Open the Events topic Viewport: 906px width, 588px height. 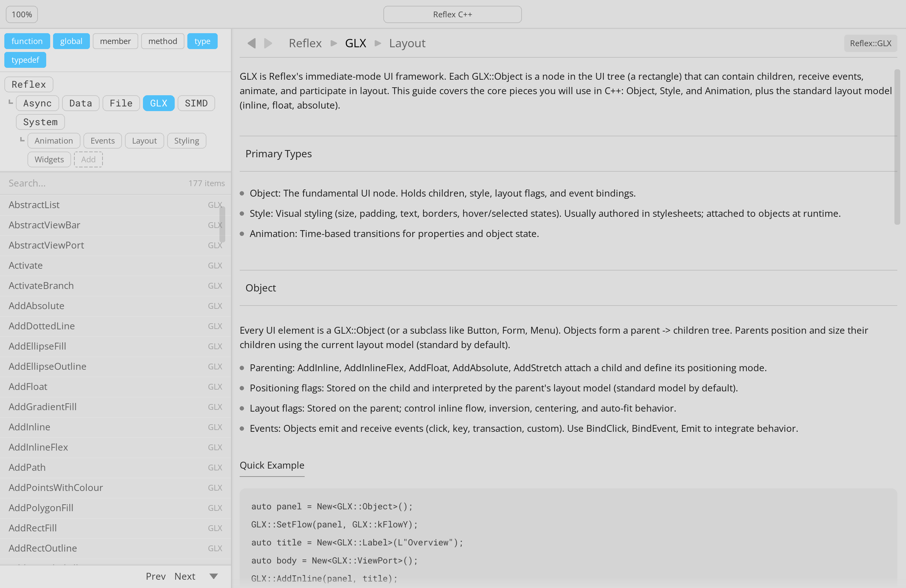pos(103,141)
